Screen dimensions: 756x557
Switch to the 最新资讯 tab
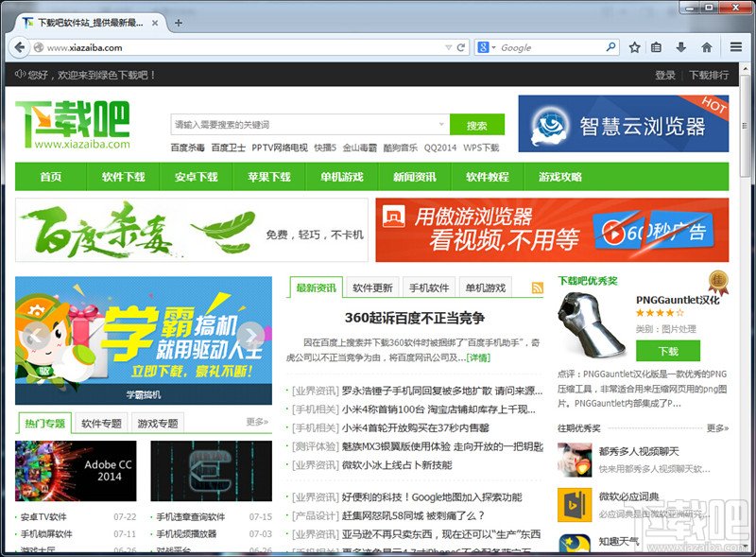click(x=317, y=287)
